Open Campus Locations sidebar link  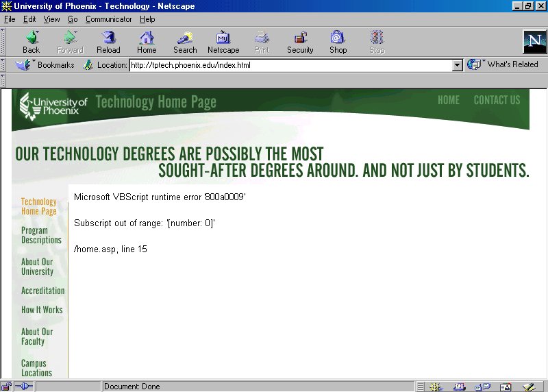36,368
